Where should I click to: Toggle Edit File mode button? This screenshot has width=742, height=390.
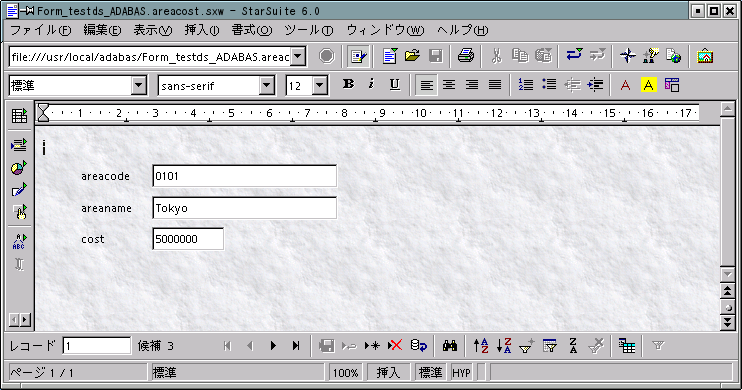pyautogui.click(x=358, y=56)
